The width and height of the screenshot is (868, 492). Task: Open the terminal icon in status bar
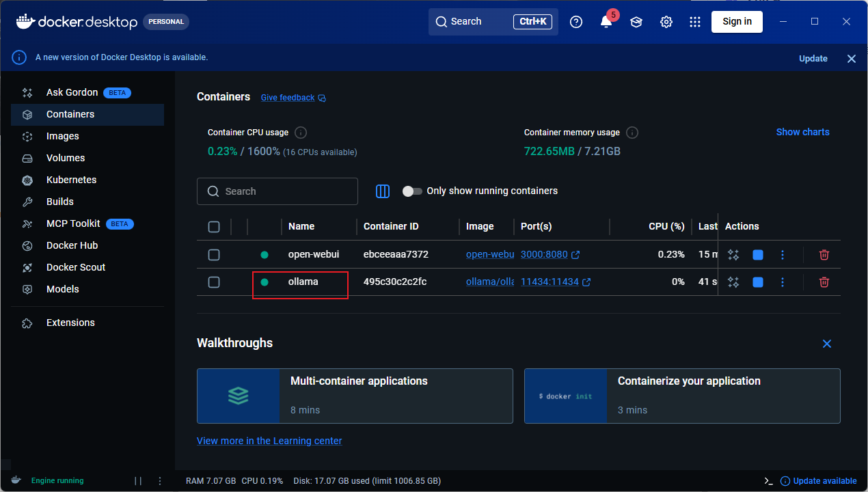point(768,481)
